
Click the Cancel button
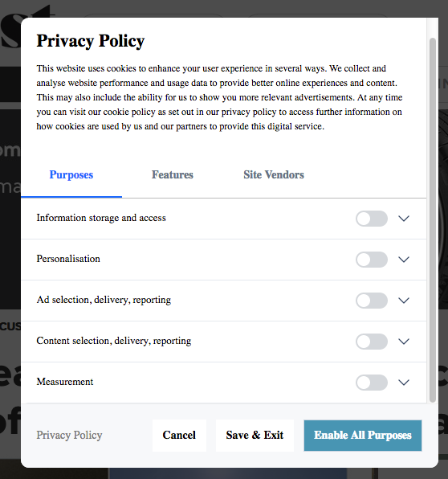click(x=179, y=436)
